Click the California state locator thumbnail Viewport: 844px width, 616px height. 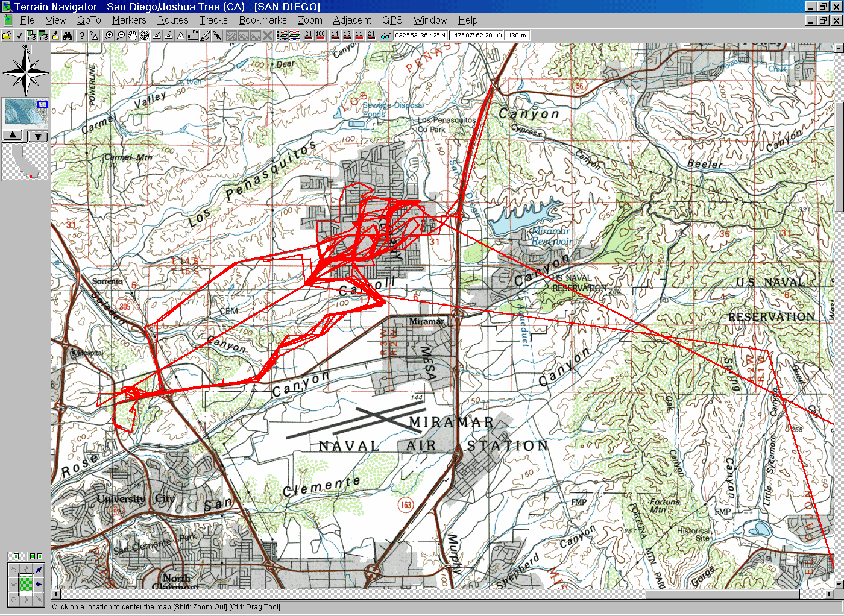point(26,162)
